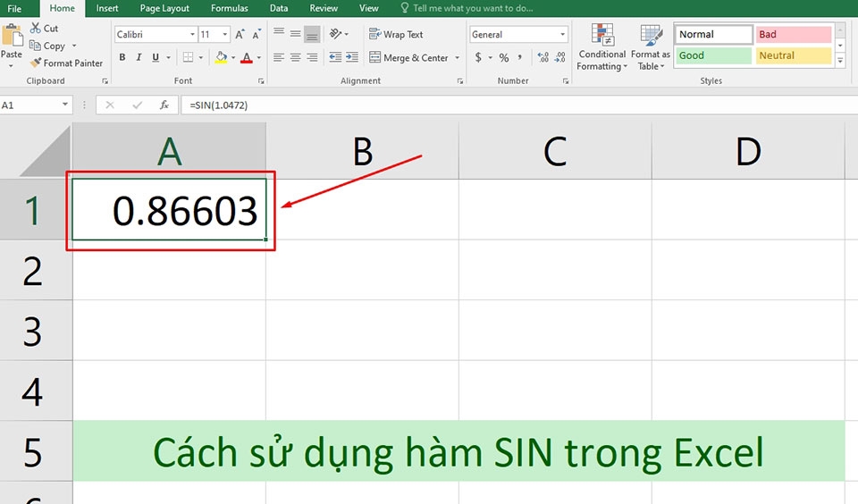The image size is (858, 504).
Task: Open the File tab
Action: [15, 8]
